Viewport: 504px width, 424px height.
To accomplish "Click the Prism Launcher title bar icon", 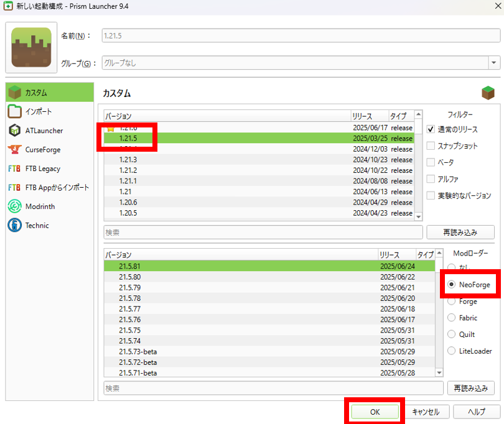I will coord(8,6).
